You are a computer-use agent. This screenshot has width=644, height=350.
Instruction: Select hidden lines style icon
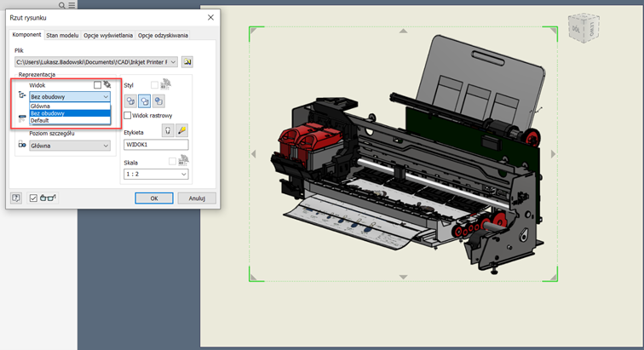point(132,100)
